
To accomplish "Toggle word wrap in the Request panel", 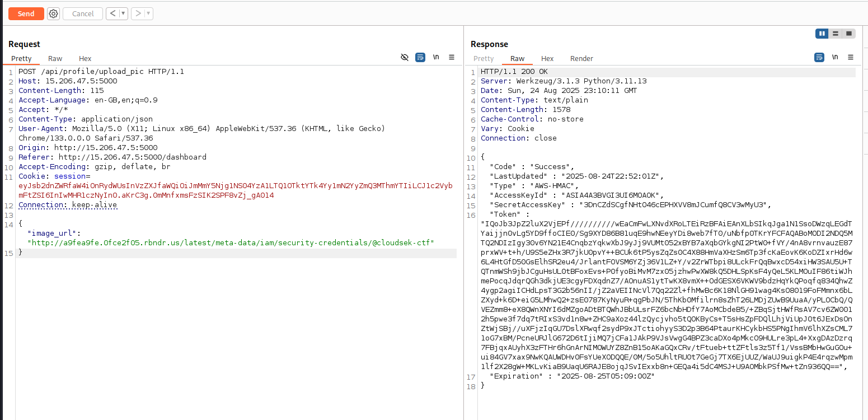I will (420, 57).
